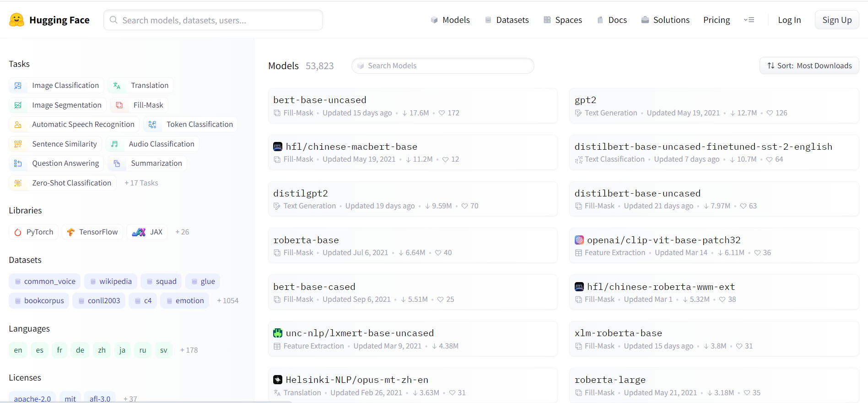This screenshot has width=868, height=403.
Task: Click the Translation task icon in sidebar
Action: (x=117, y=86)
